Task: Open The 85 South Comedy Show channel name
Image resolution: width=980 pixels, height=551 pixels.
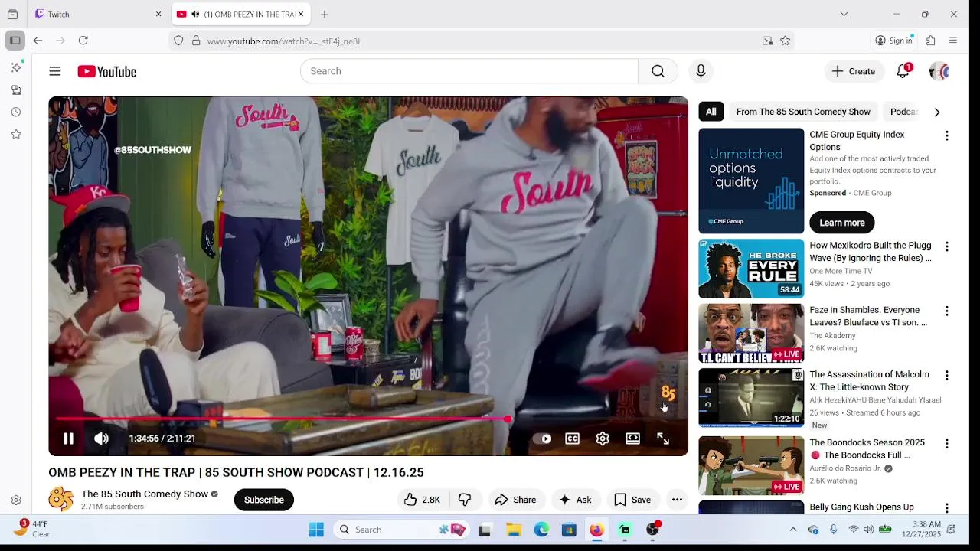Action: point(145,494)
